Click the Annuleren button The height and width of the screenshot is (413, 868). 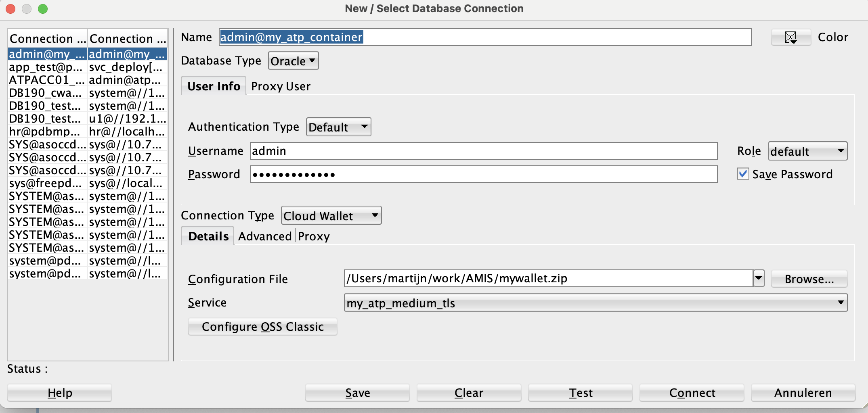point(803,392)
